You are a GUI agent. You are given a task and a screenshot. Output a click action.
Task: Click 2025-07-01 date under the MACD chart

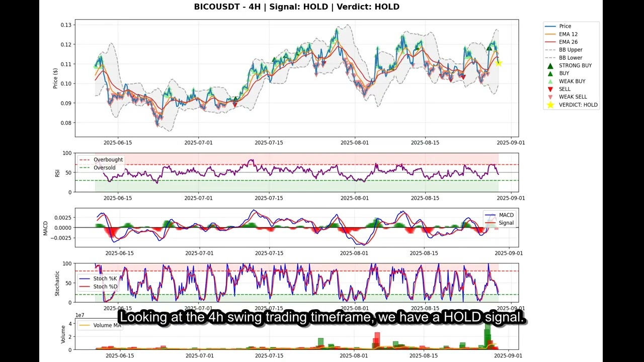tap(200, 253)
